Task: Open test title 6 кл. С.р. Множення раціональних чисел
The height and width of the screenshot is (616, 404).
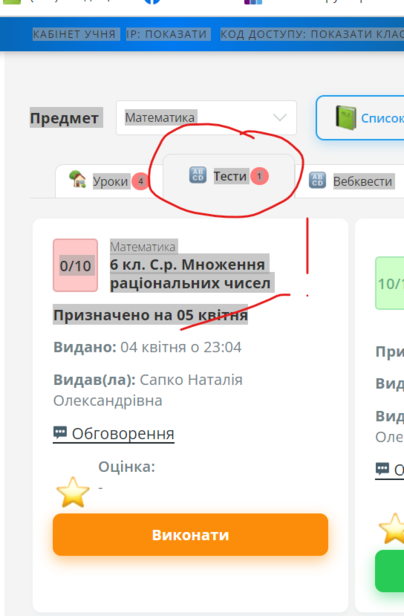Action: click(190, 274)
